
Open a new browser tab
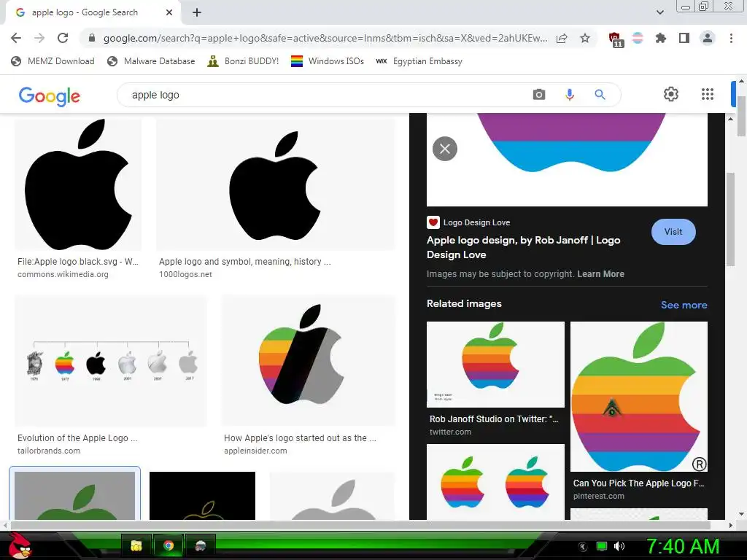[197, 12]
